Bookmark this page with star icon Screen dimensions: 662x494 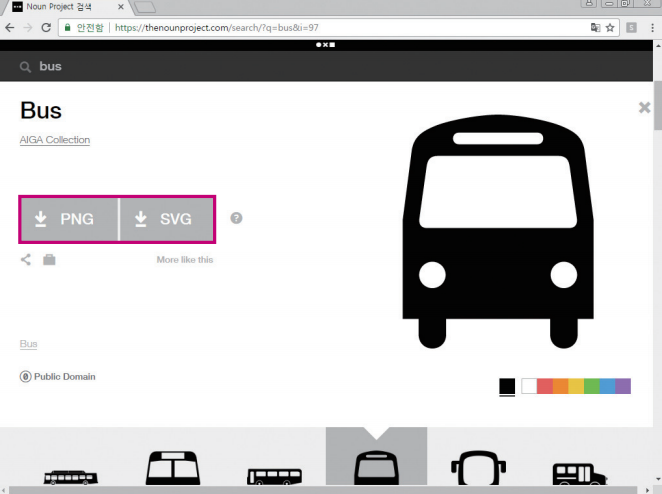(x=610, y=28)
